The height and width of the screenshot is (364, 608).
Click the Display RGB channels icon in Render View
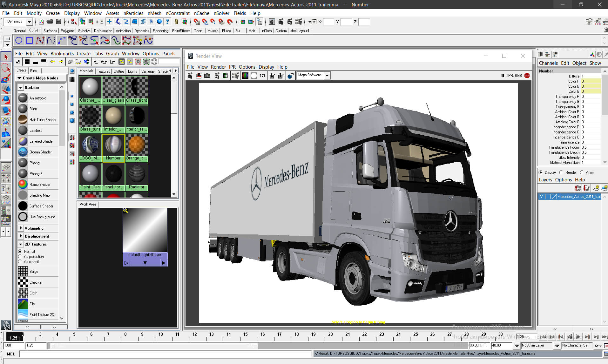click(245, 76)
